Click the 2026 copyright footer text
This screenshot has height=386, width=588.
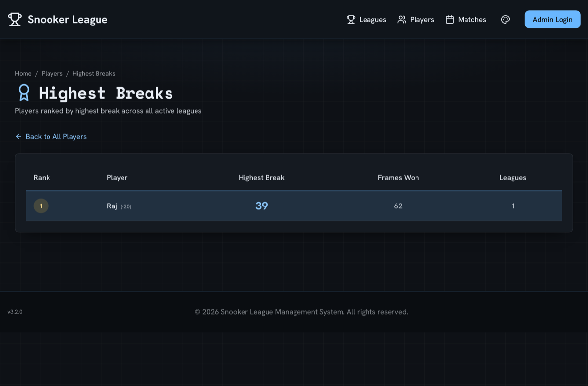[x=301, y=312]
